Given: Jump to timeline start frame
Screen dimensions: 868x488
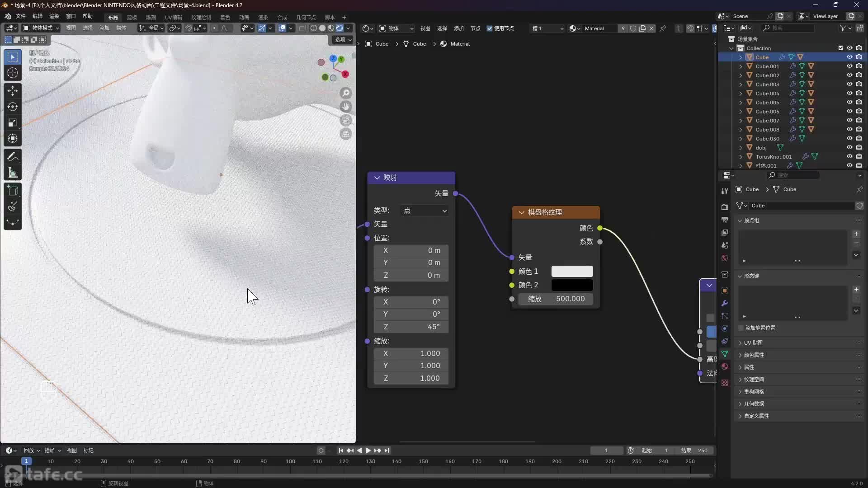Looking at the screenshot, I should 341,450.
